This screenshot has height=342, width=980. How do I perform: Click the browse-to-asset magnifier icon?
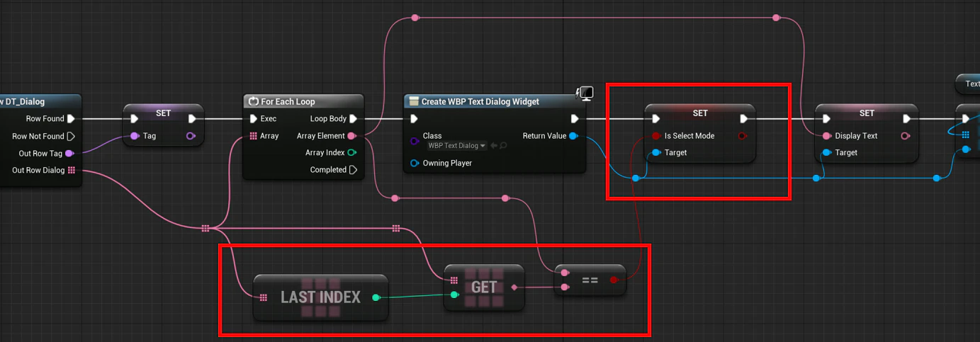click(503, 146)
